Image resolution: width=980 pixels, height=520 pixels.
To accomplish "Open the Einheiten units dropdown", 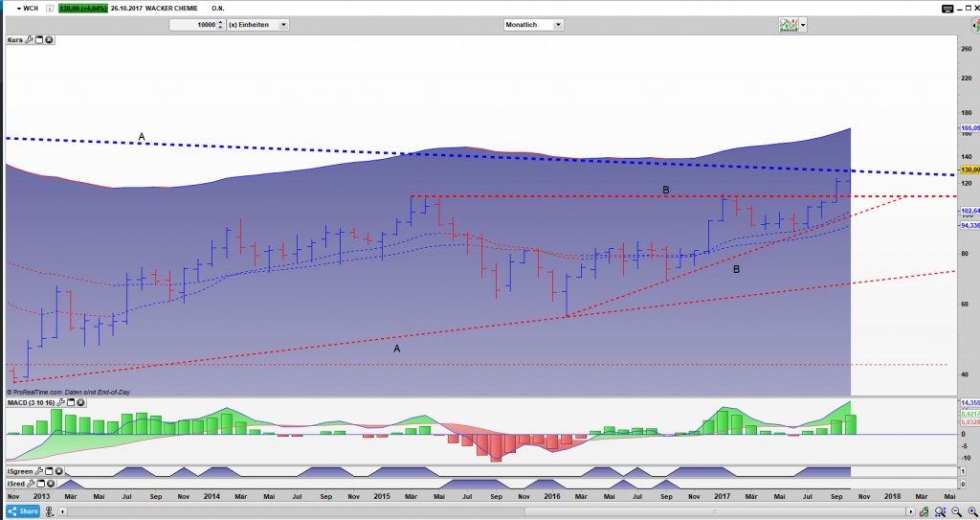I will pyautogui.click(x=283, y=25).
